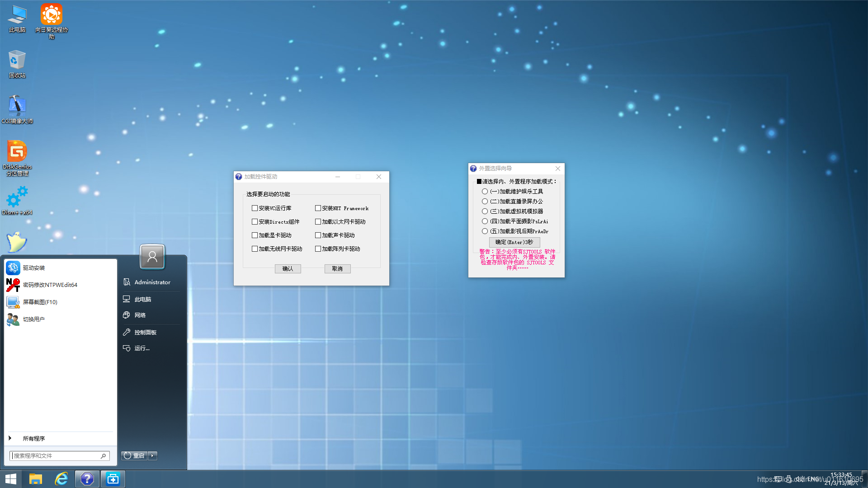
Task: Open Internet Explorer from the taskbar
Action: coord(61,479)
